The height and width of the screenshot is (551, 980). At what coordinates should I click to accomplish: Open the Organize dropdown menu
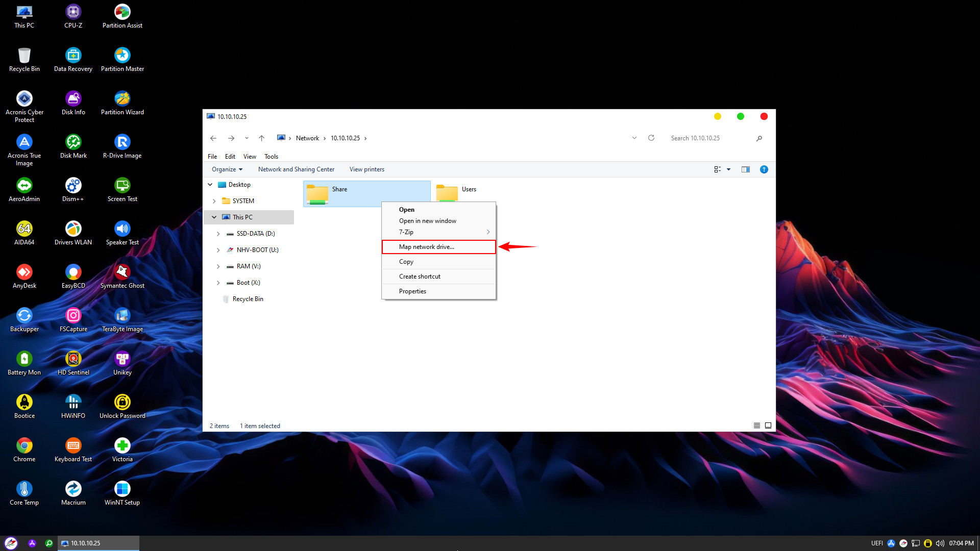click(227, 169)
